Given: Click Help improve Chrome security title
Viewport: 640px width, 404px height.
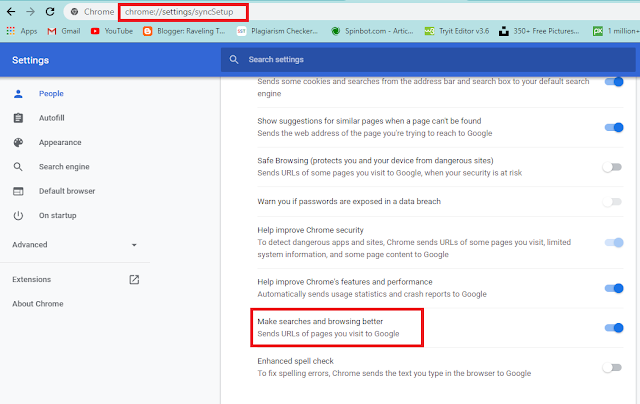Looking at the screenshot, I should tap(310, 230).
